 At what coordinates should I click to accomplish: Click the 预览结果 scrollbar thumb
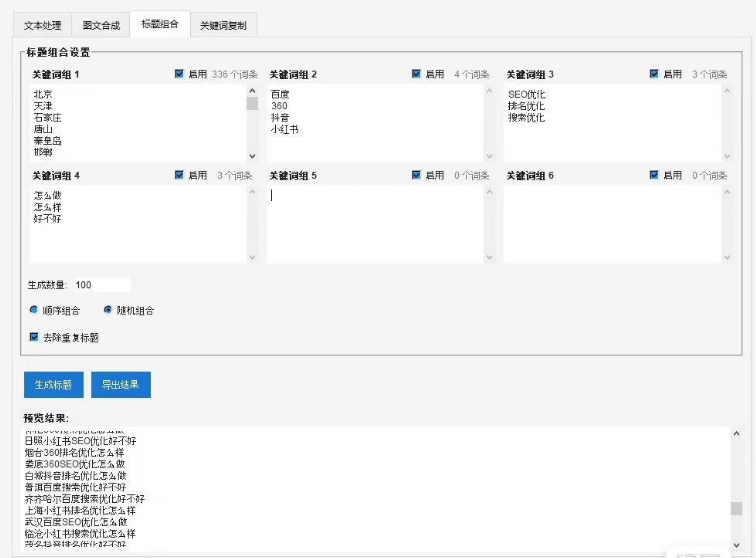click(736, 508)
